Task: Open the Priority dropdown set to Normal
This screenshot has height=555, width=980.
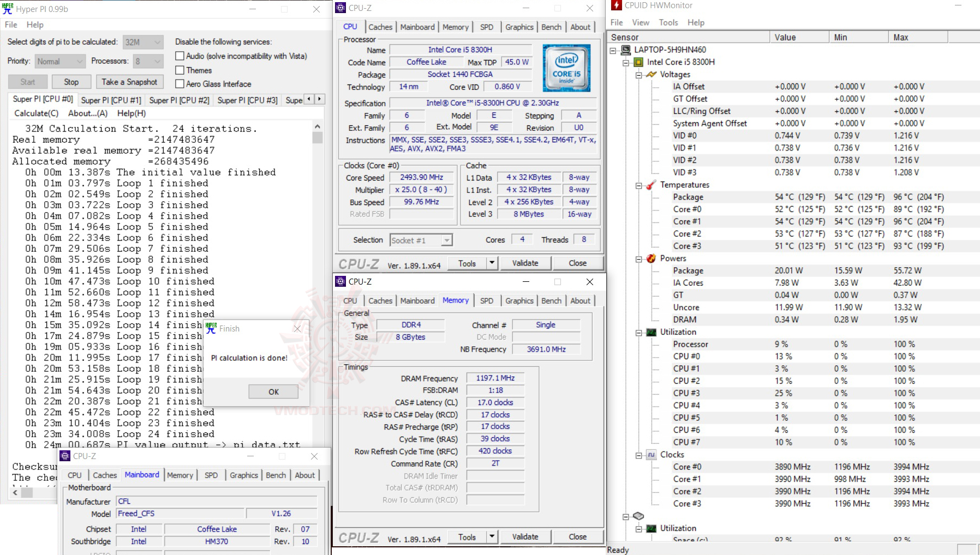Action: [x=60, y=61]
